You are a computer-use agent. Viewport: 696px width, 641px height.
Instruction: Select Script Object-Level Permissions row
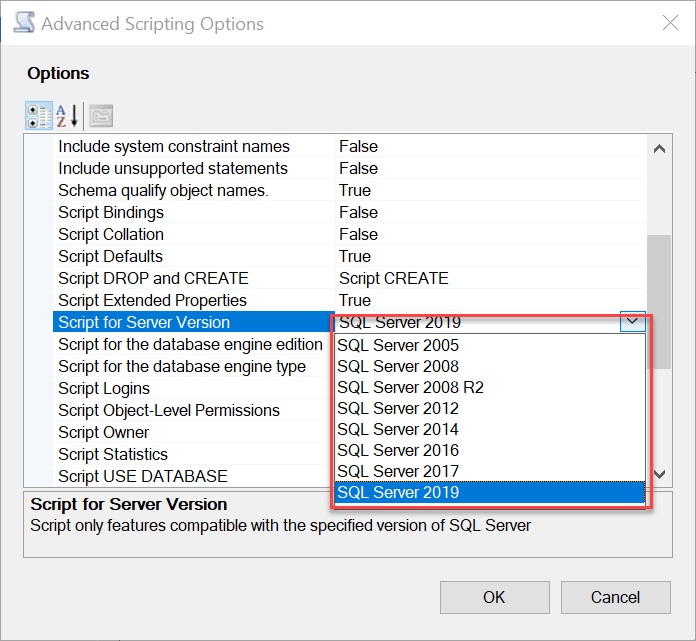pos(194,410)
